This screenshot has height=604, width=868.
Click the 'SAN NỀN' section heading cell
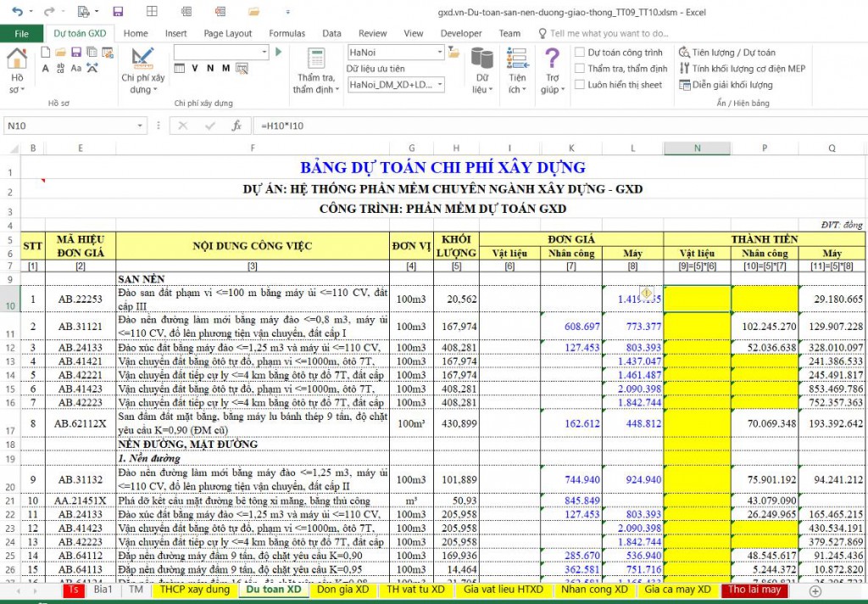pyautogui.click(x=253, y=279)
